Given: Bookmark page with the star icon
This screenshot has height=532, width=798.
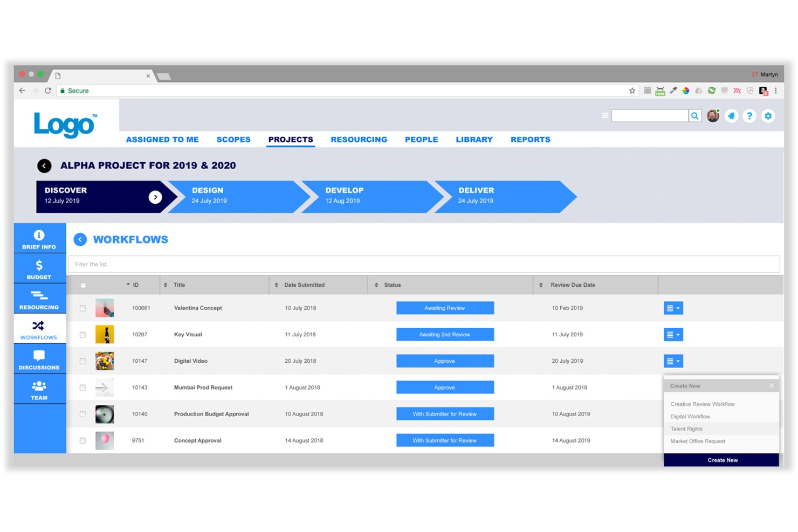Looking at the screenshot, I should pyautogui.click(x=632, y=91).
